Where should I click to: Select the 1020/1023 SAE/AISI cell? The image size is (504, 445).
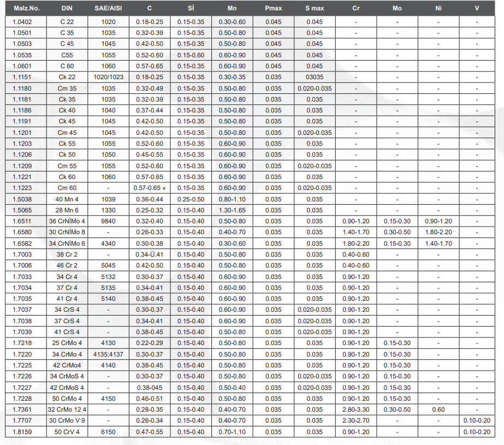[x=108, y=77]
